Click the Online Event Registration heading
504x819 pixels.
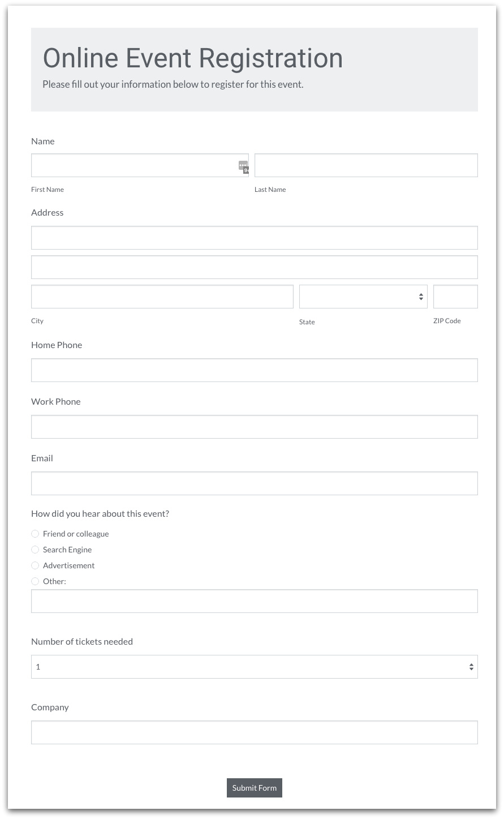(x=193, y=58)
